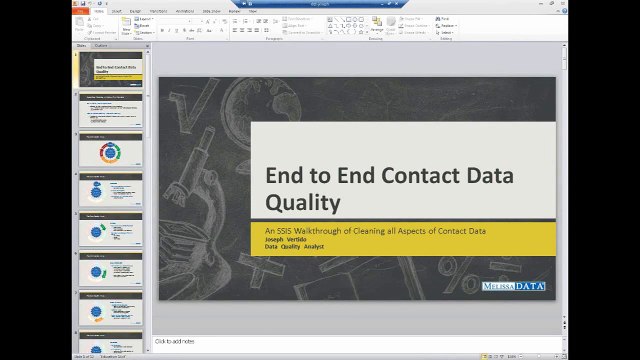
Task: Click the Slide Sorter view icon in status bar
Action: (491, 356)
